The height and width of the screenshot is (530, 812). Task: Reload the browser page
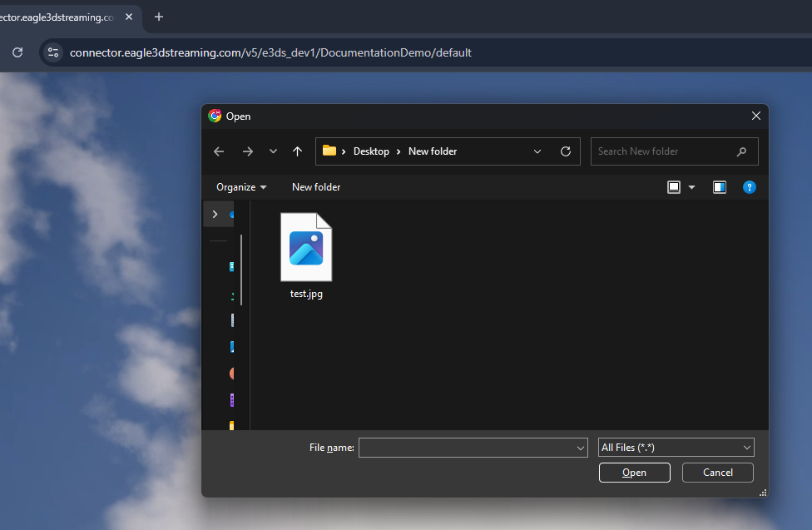(x=17, y=52)
